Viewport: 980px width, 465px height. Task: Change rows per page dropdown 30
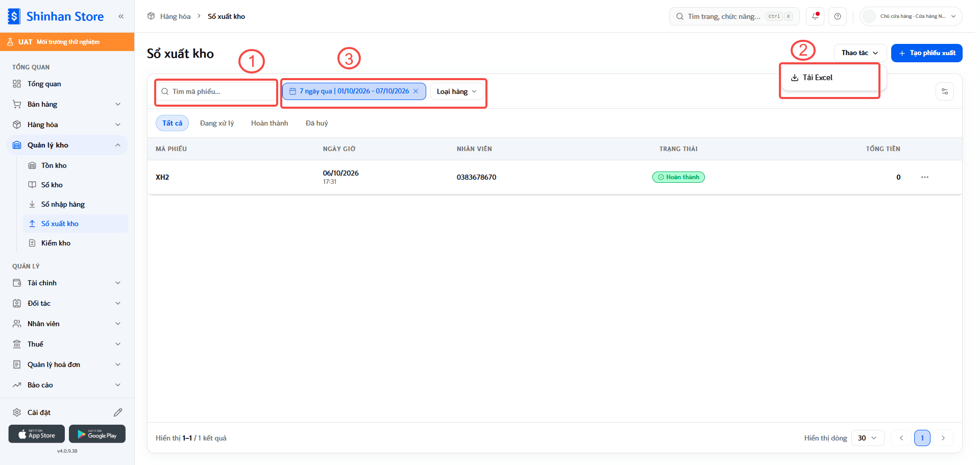tap(868, 438)
